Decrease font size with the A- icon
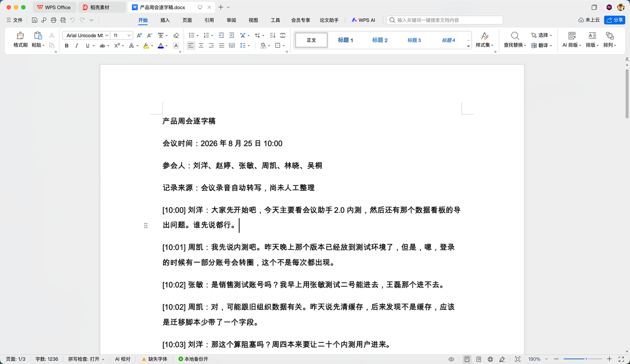Screen dimensions: 630x364 click(x=149, y=35)
